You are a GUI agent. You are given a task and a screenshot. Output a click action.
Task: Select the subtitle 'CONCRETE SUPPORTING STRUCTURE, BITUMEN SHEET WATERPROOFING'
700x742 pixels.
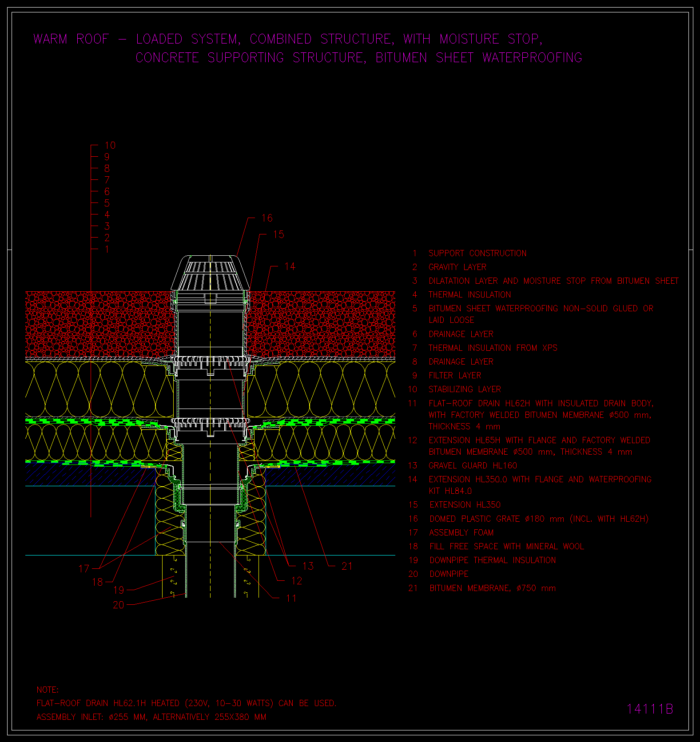359,58
